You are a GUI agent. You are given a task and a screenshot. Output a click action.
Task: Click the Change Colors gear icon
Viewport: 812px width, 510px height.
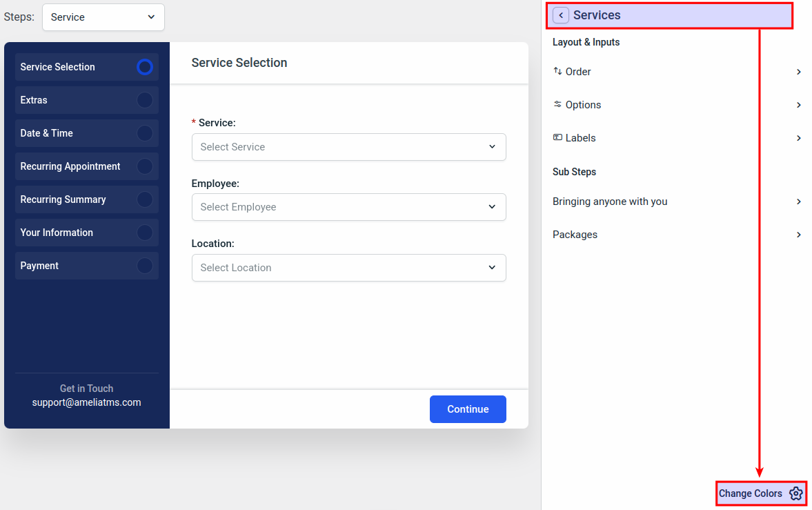click(x=796, y=493)
